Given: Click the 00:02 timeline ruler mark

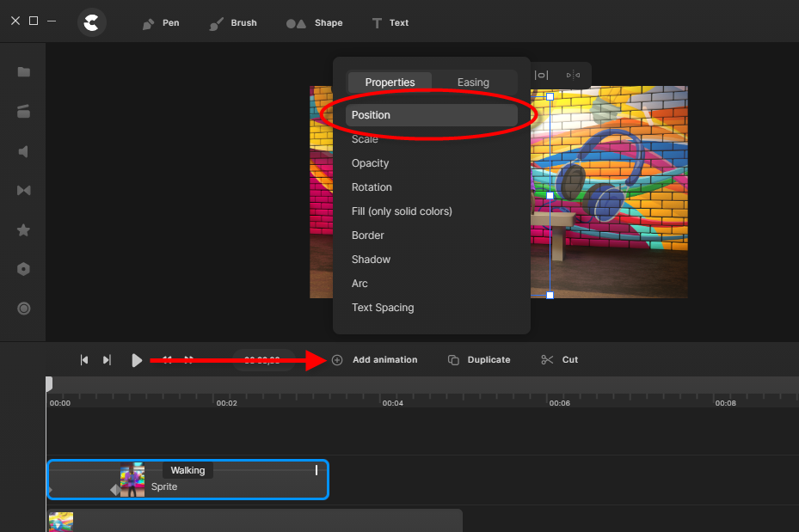Looking at the screenshot, I should (226, 403).
